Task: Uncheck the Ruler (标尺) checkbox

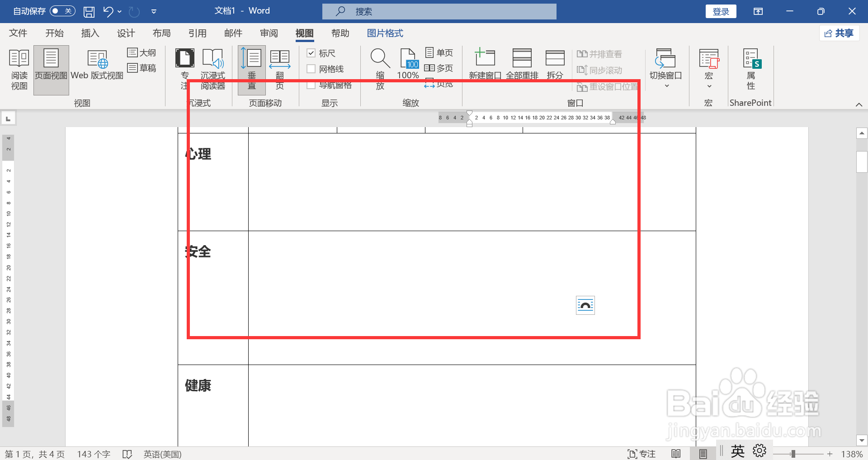Action: 311,53
